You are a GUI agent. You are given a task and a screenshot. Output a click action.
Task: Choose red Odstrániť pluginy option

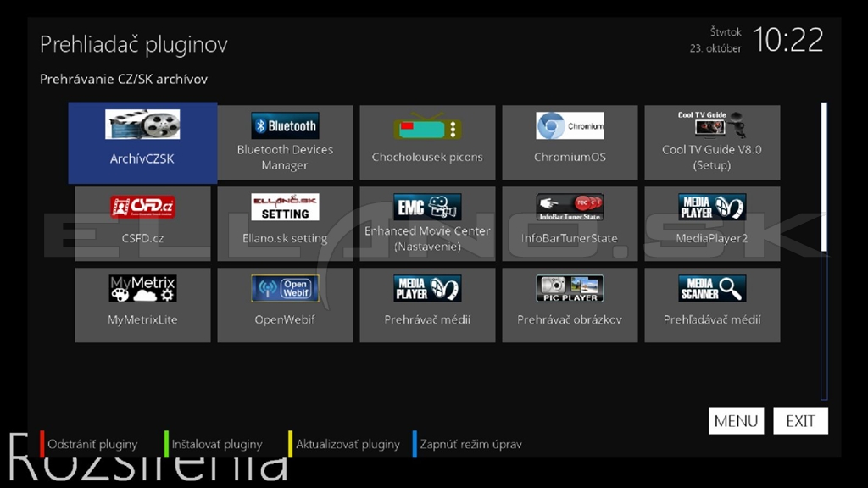[92, 444]
